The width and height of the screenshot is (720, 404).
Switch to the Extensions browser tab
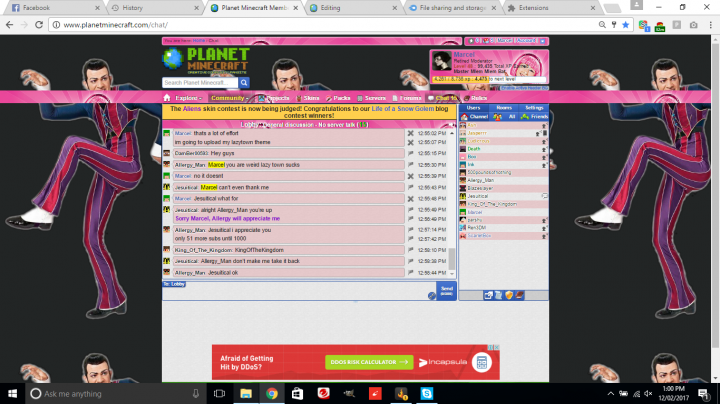coord(551,8)
